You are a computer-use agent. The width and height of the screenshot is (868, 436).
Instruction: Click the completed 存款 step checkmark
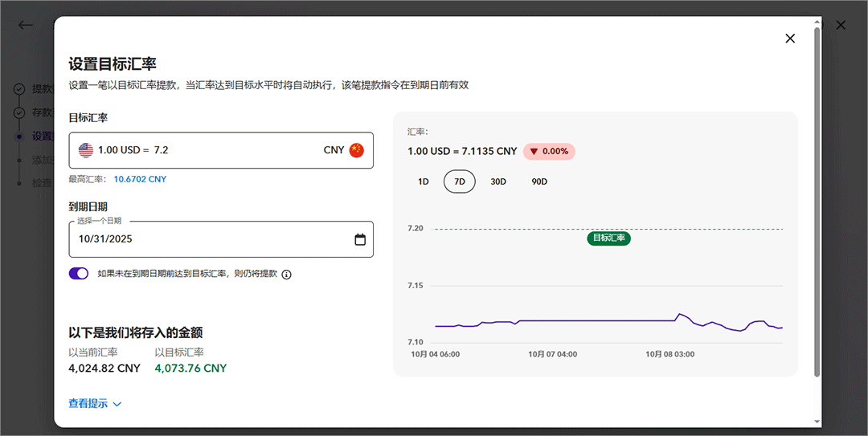pyautogui.click(x=19, y=112)
